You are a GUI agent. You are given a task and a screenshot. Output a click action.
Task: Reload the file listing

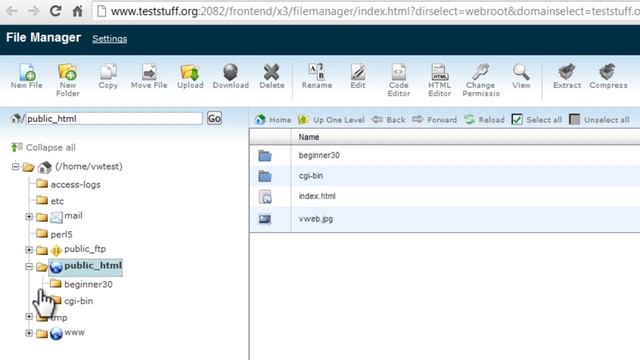(484, 120)
